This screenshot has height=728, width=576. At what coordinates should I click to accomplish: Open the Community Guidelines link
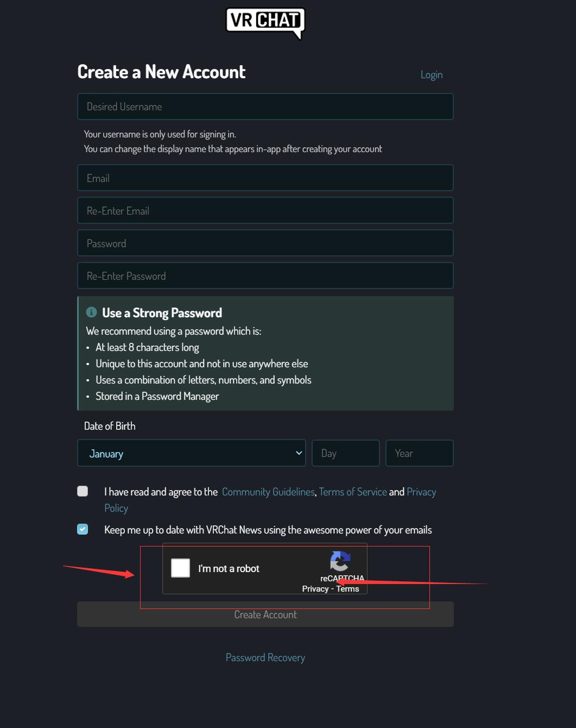pos(268,492)
